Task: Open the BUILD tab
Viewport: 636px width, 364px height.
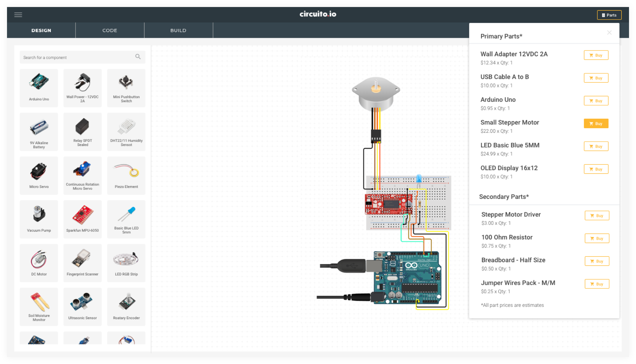Action: click(x=178, y=30)
